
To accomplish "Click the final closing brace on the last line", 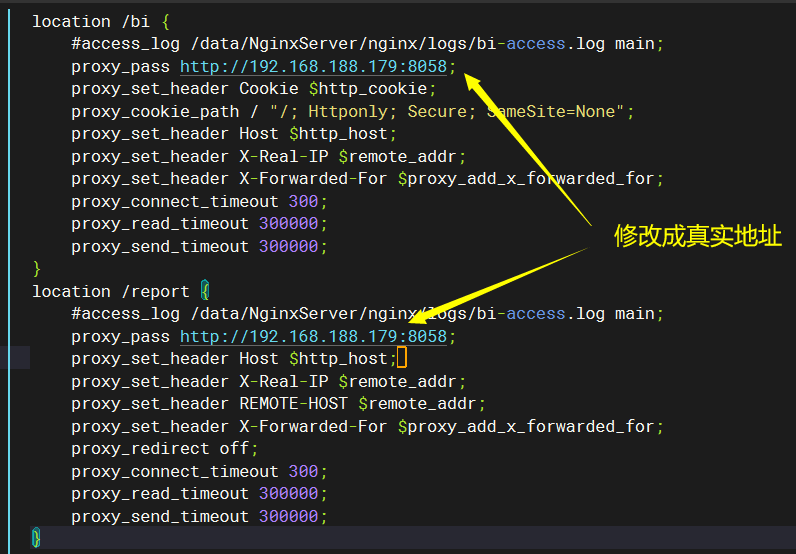I will click(x=37, y=538).
